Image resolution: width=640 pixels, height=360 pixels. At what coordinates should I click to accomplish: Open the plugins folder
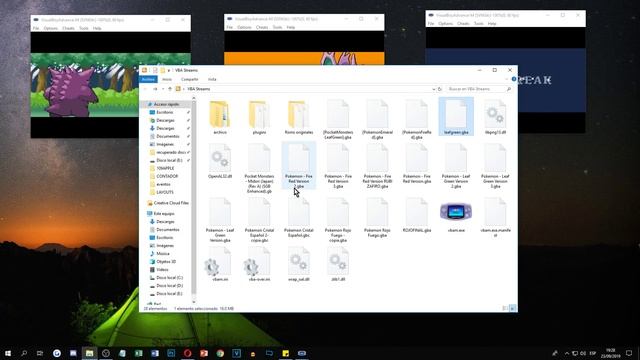pos(259,118)
